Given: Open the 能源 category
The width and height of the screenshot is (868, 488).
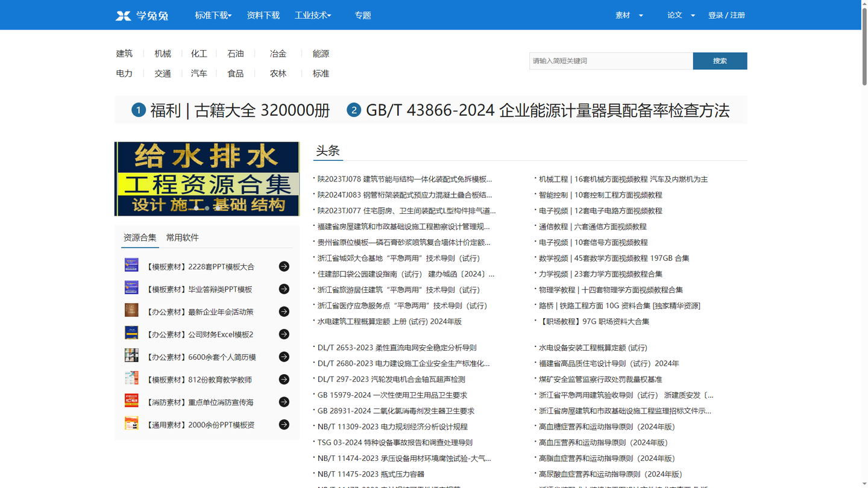Looking at the screenshot, I should 321,54.
